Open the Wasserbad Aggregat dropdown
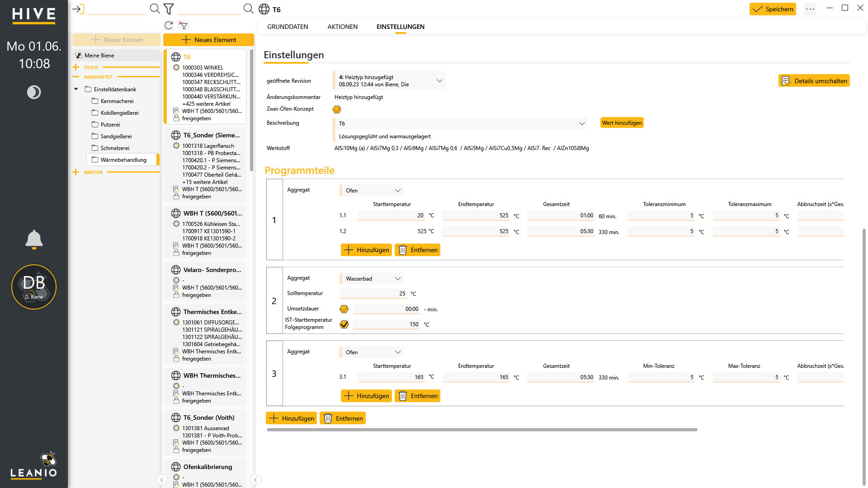Viewport: 868px width, 488px height. (x=372, y=279)
